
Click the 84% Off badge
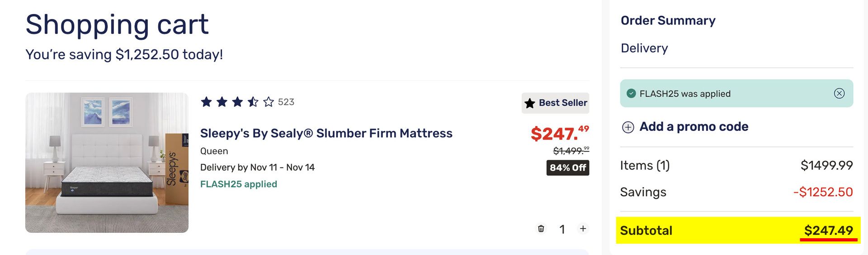[x=568, y=168]
